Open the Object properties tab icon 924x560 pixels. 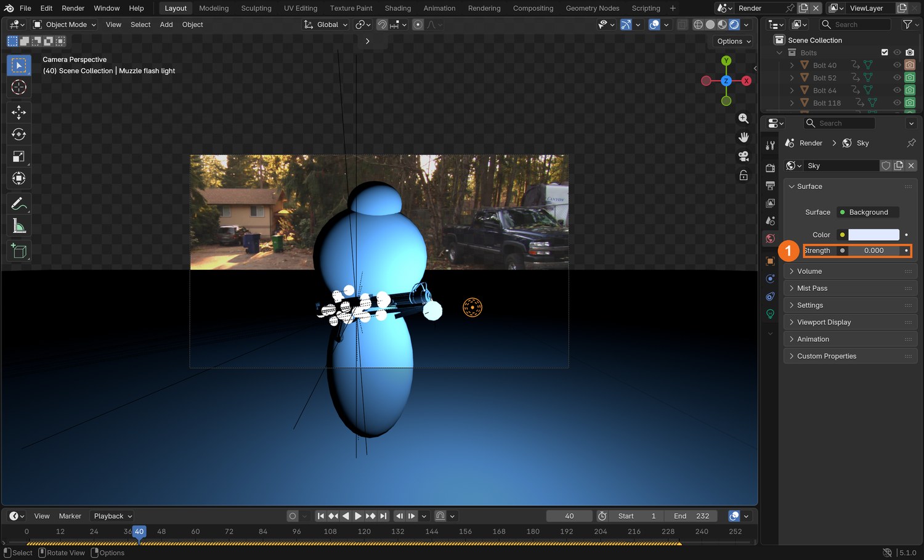click(770, 261)
